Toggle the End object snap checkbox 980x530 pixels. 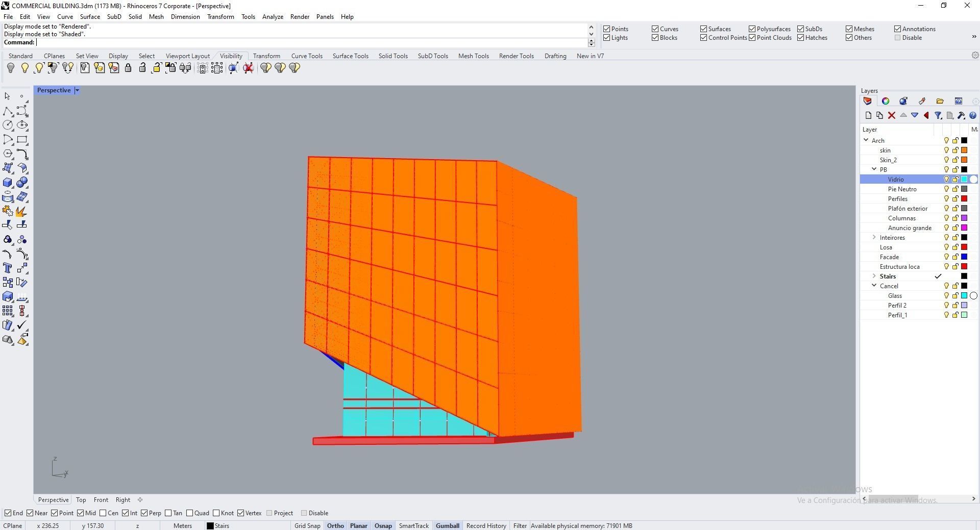pos(8,513)
